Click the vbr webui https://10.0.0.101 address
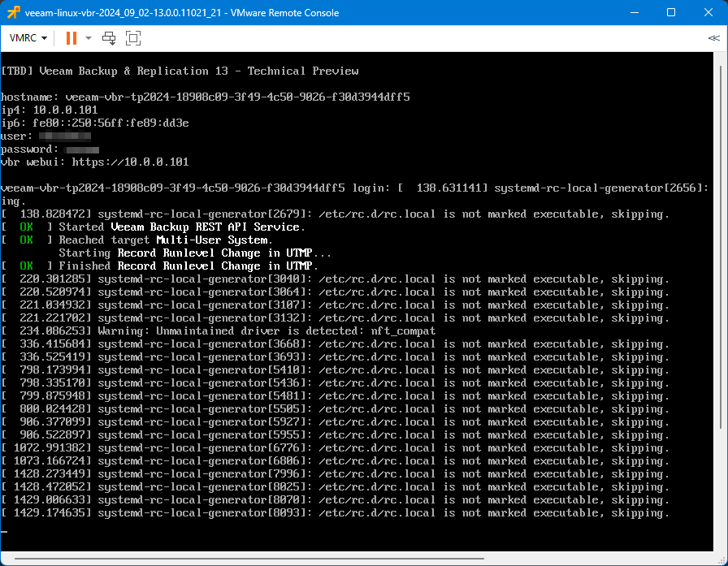Viewport: 728px width, 566px height. coord(130,162)
